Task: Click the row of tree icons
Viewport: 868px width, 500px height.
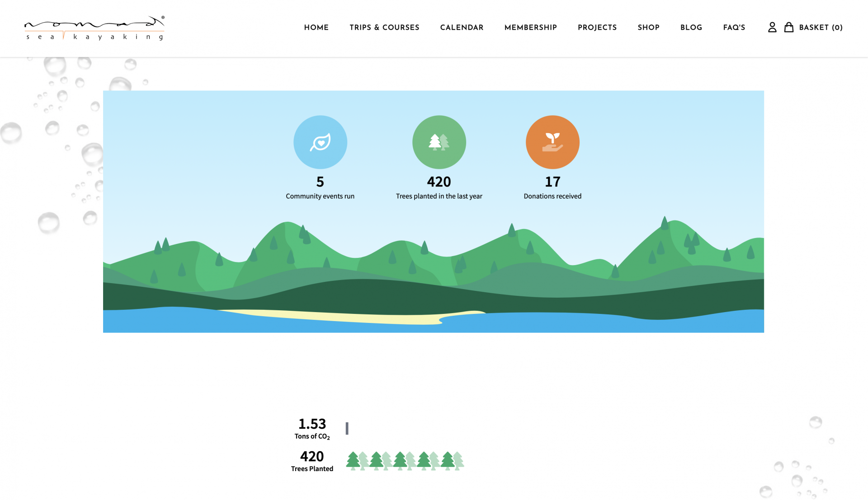Action: coord(405,461)
